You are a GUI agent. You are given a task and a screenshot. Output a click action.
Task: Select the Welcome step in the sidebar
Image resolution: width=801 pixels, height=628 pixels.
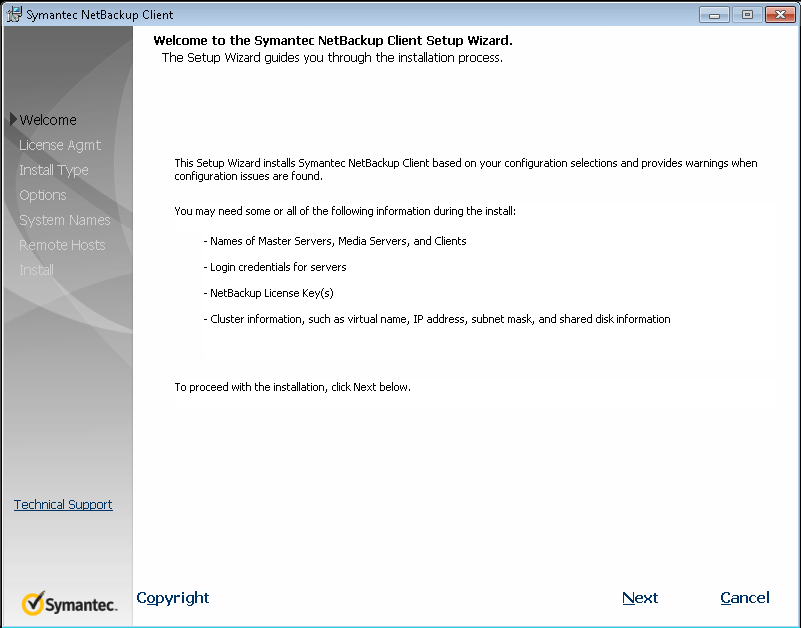tap(47, 120)
